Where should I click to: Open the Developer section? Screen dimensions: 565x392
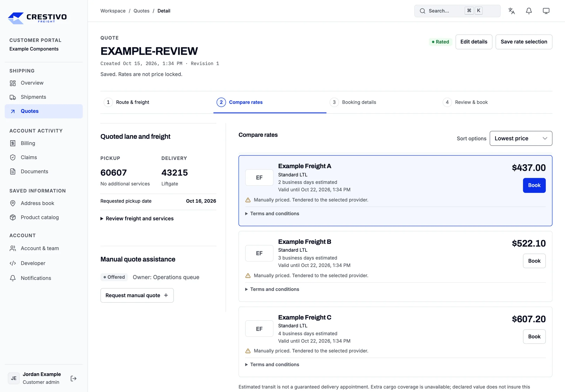[44, 263]
